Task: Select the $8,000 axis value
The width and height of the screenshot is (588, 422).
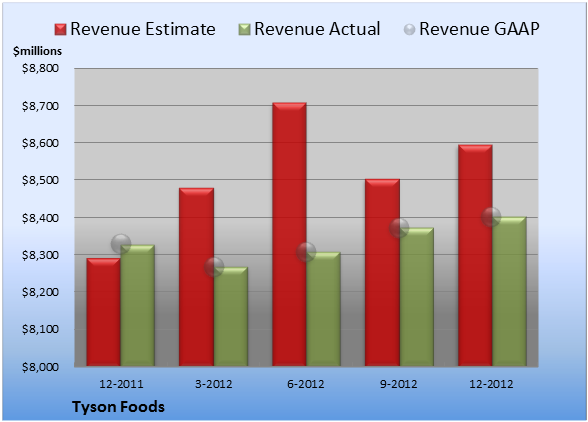Action: 40,367
